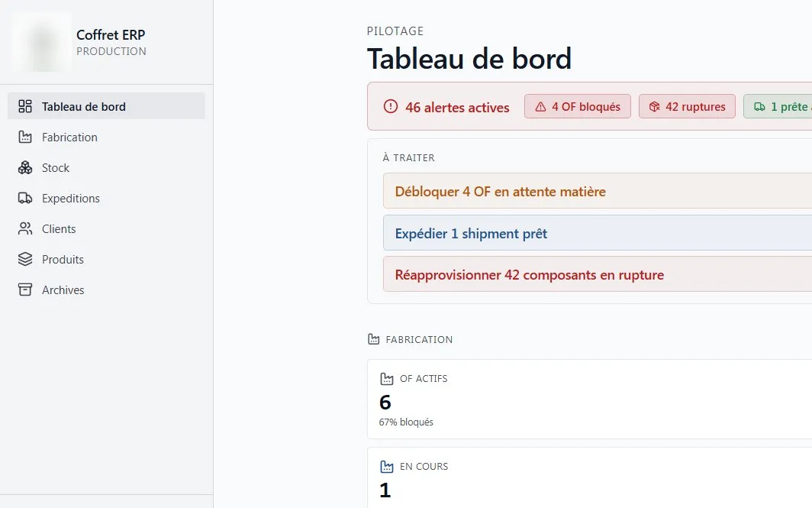
Task: Click the PILOTAGE breadcrumb label
Action: [x=395, y=31]
